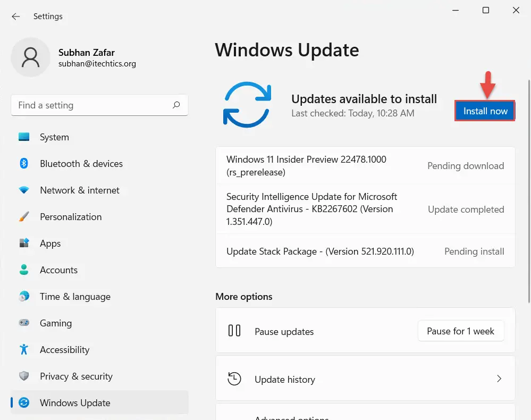The height and width of the screenshot is (420, 531).
Task: Click the user profile avatar
Action: 30,57
